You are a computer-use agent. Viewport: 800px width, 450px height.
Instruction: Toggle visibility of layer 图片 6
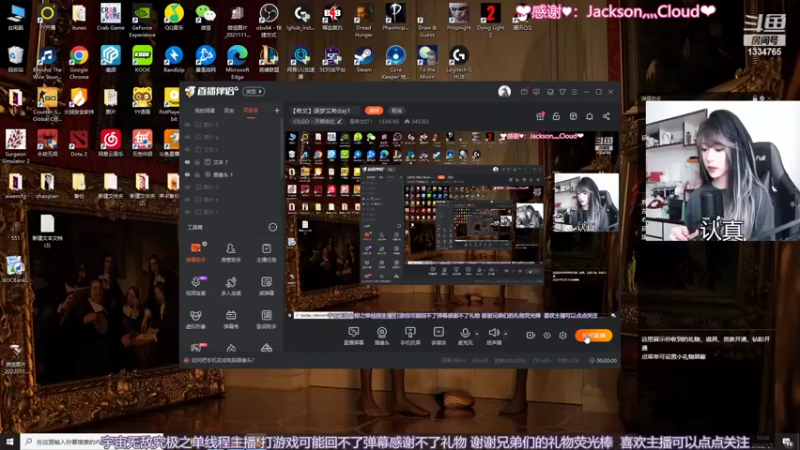187,137
